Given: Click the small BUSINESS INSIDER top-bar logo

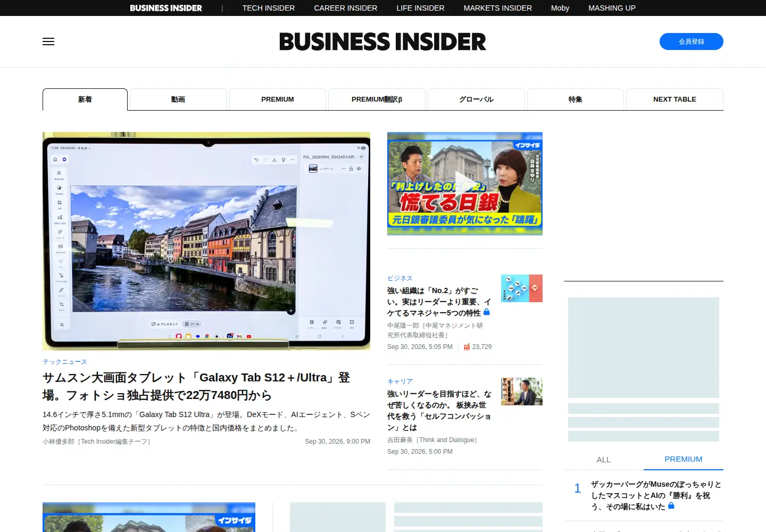Looking at the screenshot, I should pos(166,8).
